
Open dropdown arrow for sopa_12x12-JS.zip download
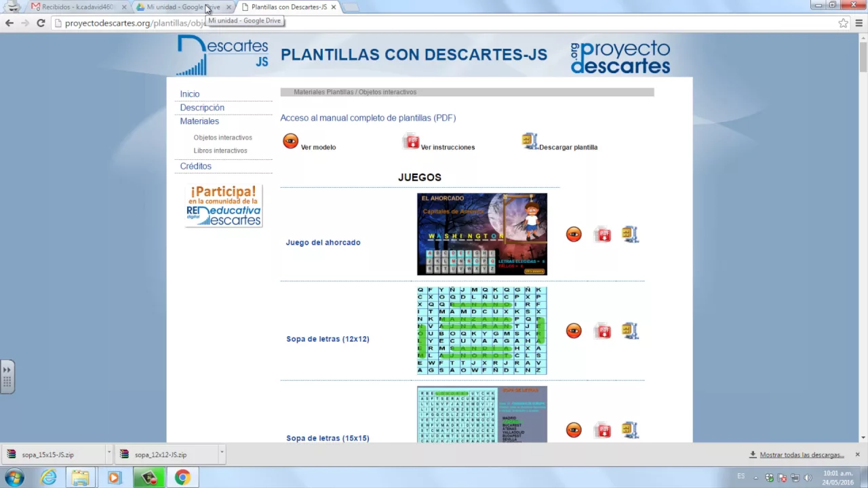click(221, 454)
